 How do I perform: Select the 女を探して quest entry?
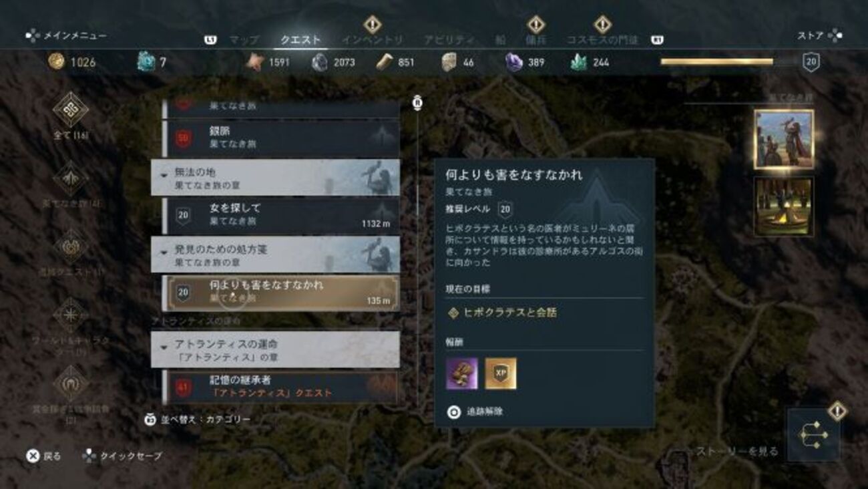pos(281,216)
